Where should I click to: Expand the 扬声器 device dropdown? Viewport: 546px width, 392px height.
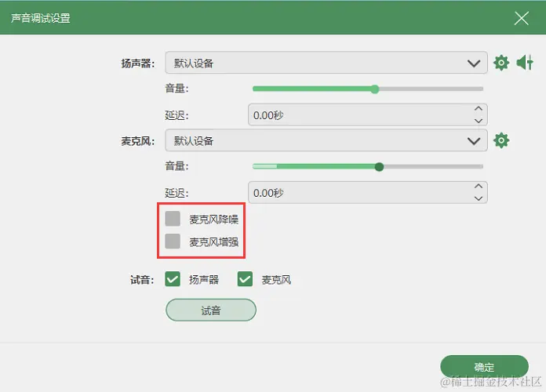point(326,63)
